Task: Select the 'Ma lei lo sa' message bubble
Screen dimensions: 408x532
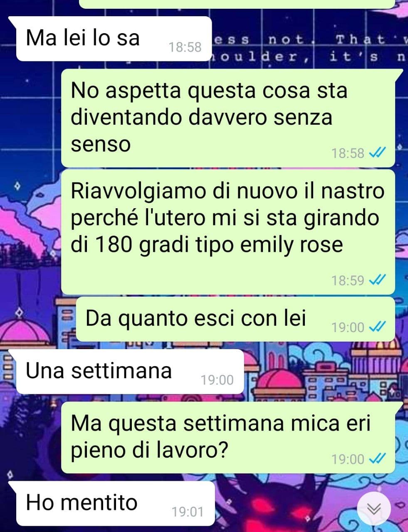Action: (x=111, y=39)
